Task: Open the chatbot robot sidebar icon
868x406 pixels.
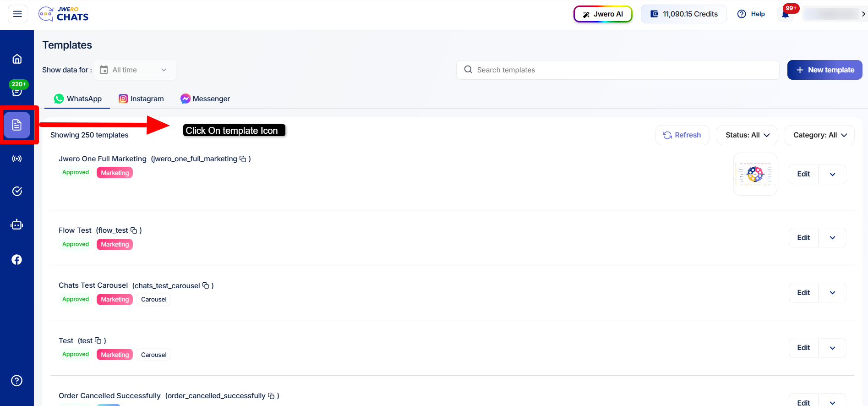Action: (17, 225)
